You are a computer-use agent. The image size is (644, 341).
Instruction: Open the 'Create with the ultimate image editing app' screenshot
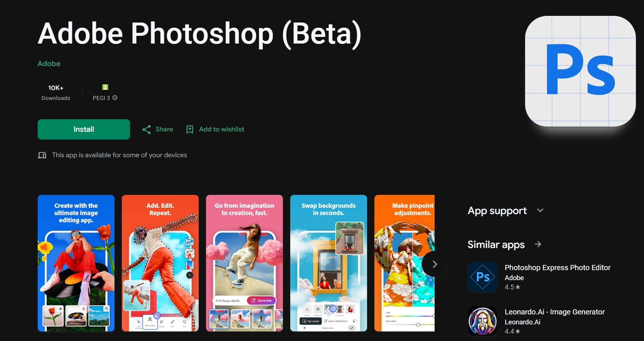76,263
